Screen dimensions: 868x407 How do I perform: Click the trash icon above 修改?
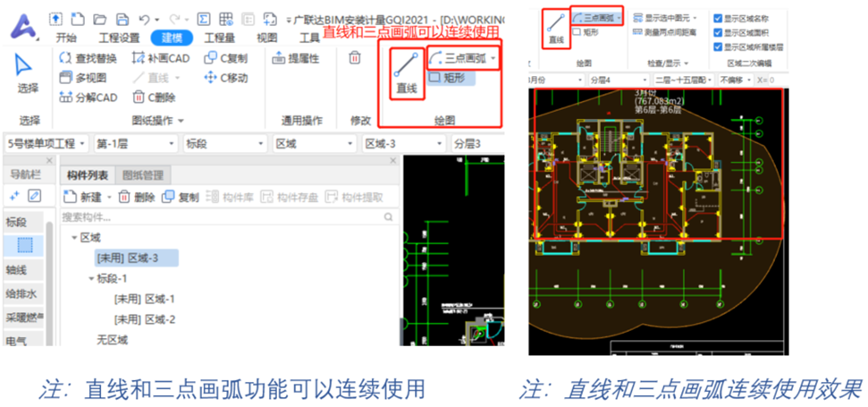pyautogui.click(x=354, y=58)
